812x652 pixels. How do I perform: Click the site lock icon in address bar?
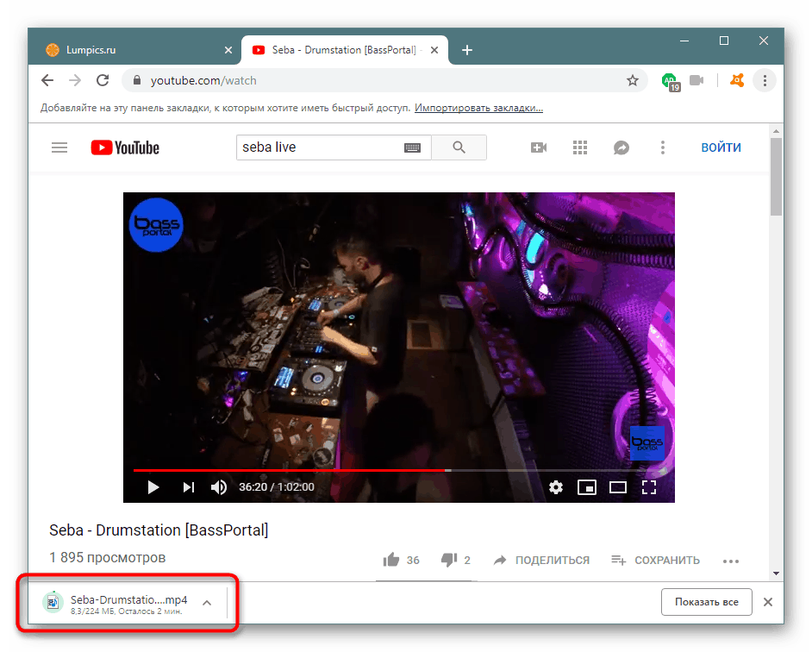point(137,80)
